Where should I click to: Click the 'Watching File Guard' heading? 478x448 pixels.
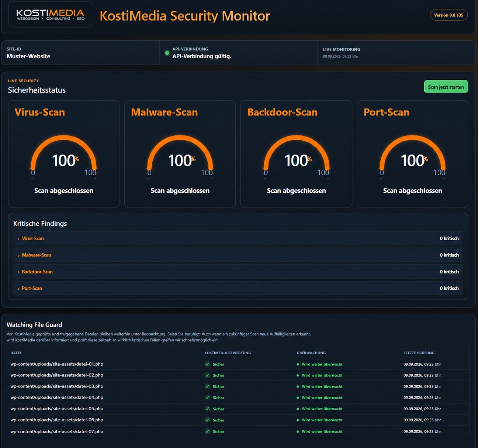(x=34, y=325)
